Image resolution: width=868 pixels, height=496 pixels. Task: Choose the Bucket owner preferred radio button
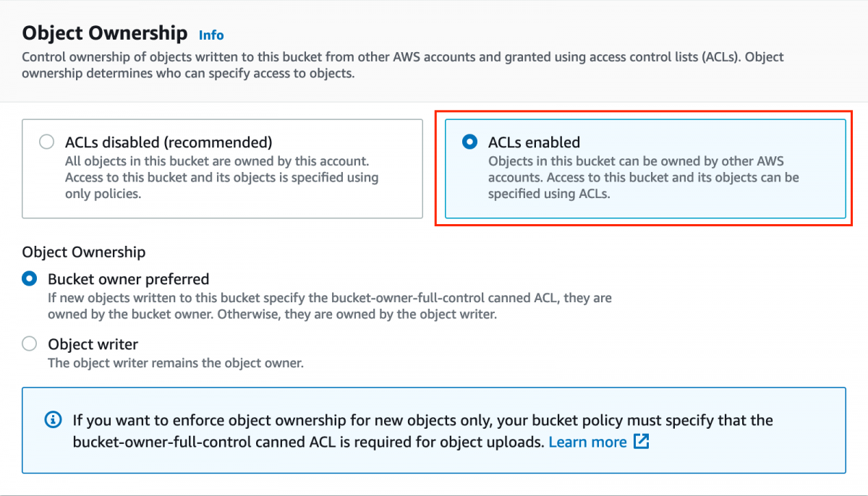pyautogui.click(x=30, y=278)
